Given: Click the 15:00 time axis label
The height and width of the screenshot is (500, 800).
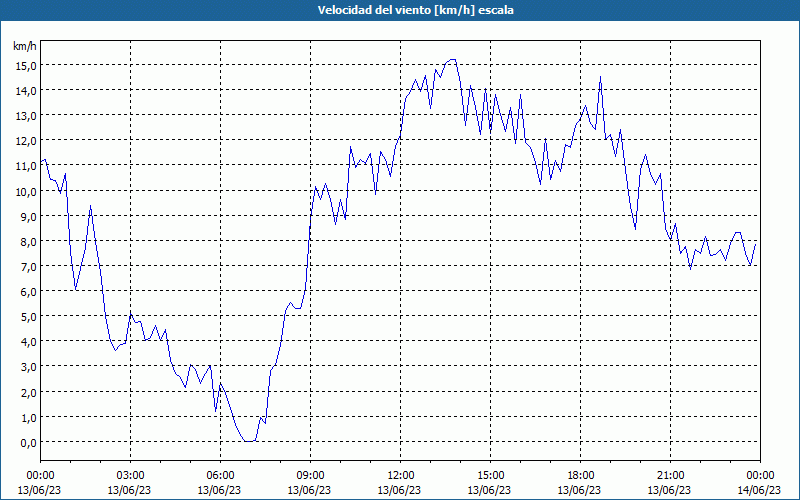Looking at the screenshot, I should pyautogui.click(x=490, y=476).
